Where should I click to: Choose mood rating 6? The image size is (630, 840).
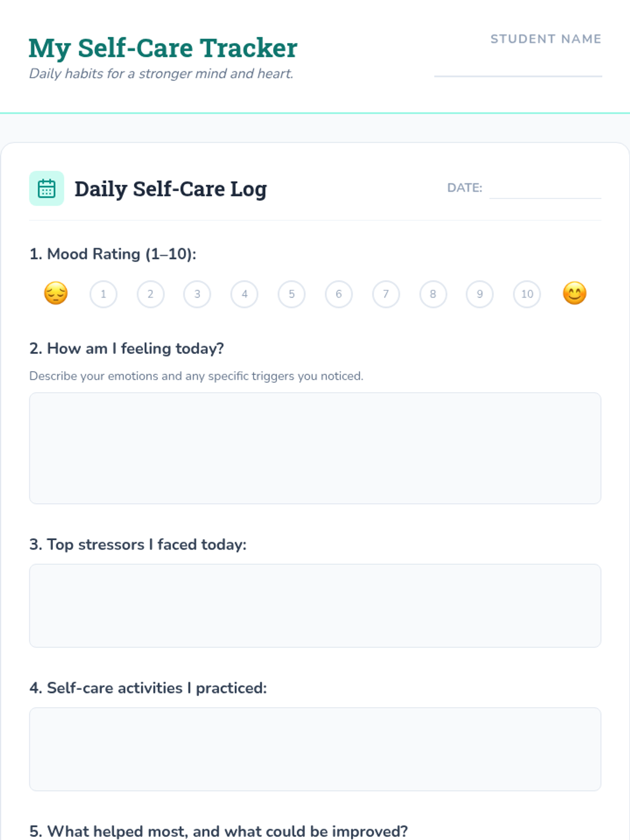click(x=339, y=294)
